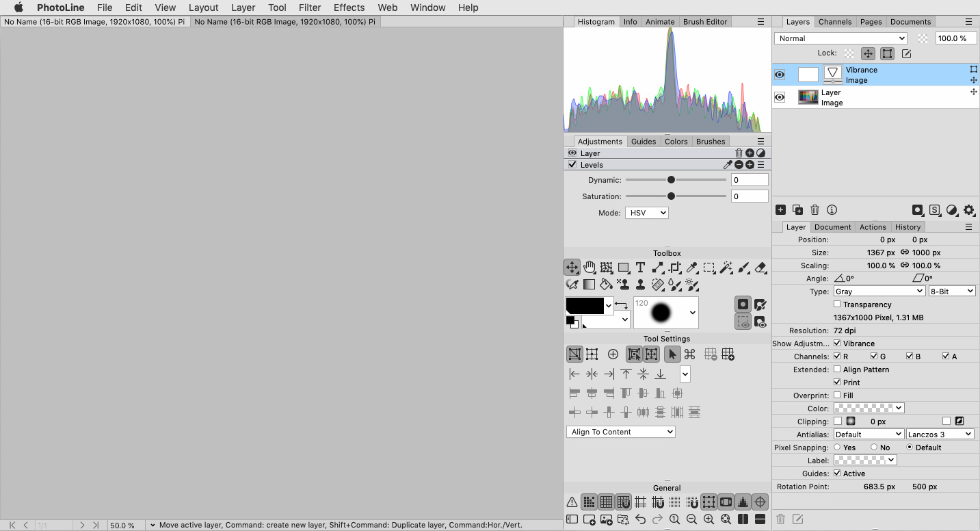
Task: Open the HSV Mode dropdown
Action: [646, 213]
